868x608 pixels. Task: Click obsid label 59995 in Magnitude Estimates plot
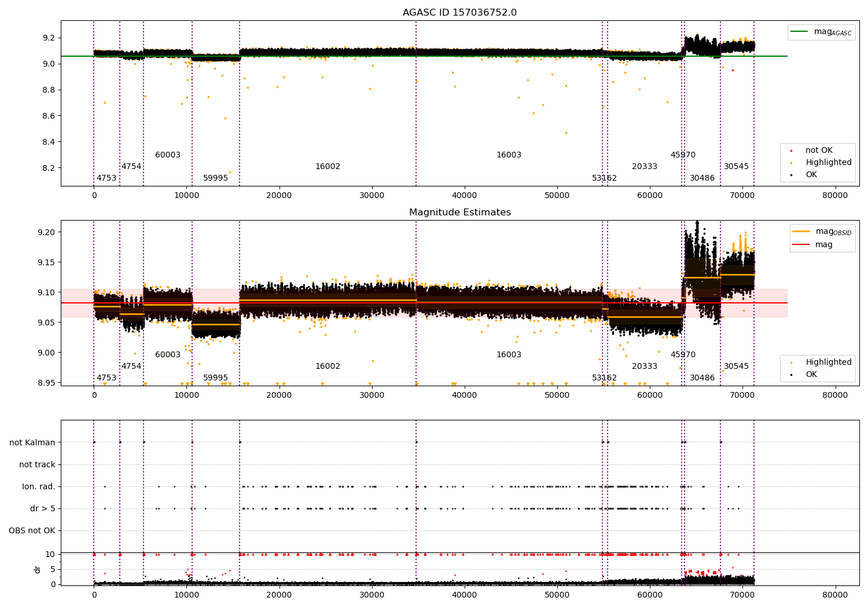pyautogui.click(x=215, y=378)
